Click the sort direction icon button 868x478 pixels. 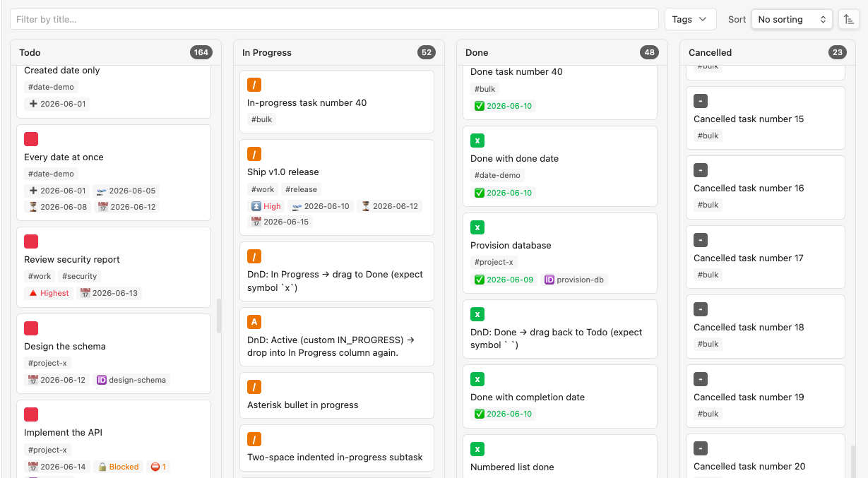(x=848, y=20)
